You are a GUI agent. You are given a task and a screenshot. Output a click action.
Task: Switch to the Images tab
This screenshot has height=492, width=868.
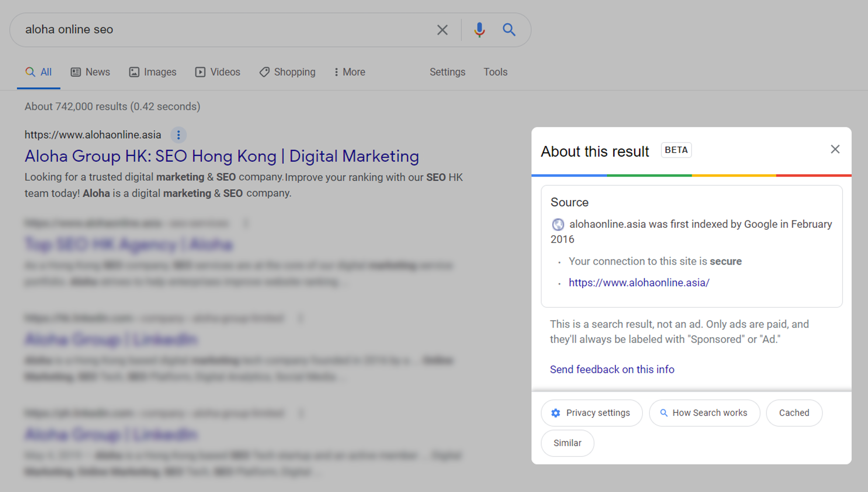pyautogui.click(x=153, y=72)
